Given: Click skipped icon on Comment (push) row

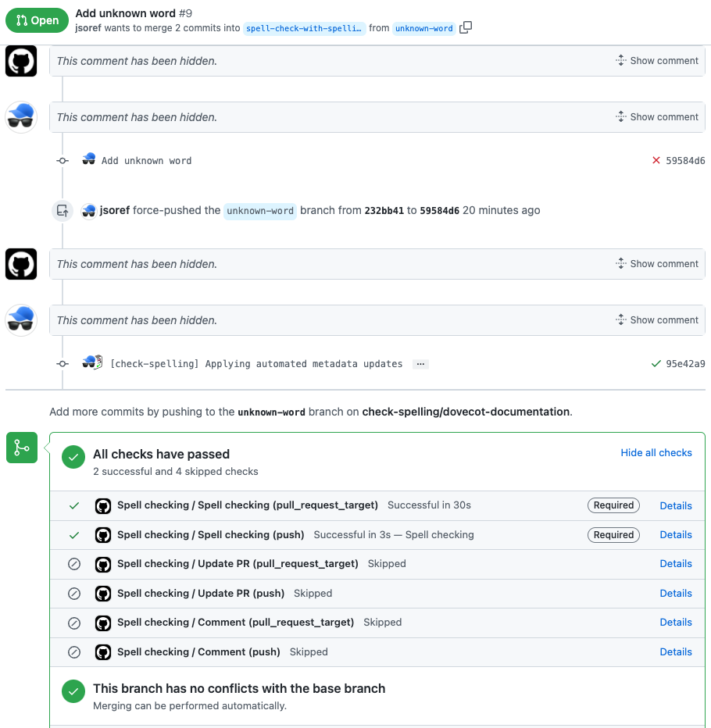Looking at the screenshot, I should [x=74, y=652].
